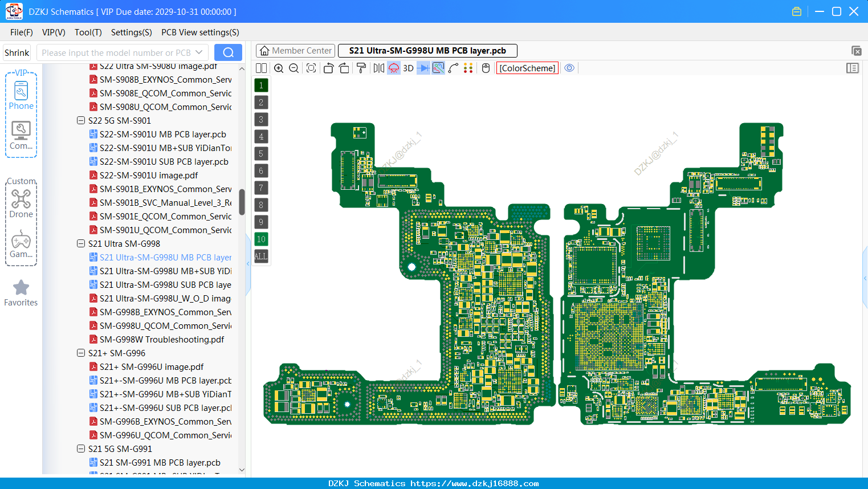
Task: Collapse the left panel with splitter arrow
Action: pos(248,264)
